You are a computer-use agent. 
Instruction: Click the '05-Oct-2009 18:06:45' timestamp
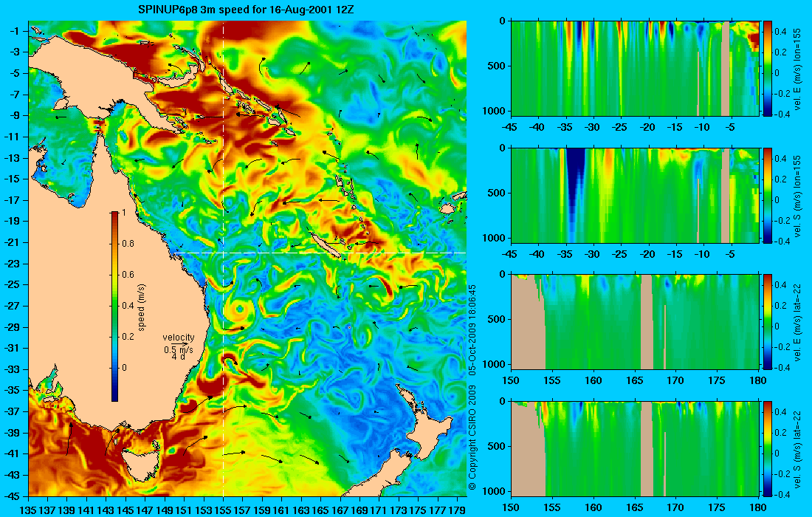coord(472,329)
